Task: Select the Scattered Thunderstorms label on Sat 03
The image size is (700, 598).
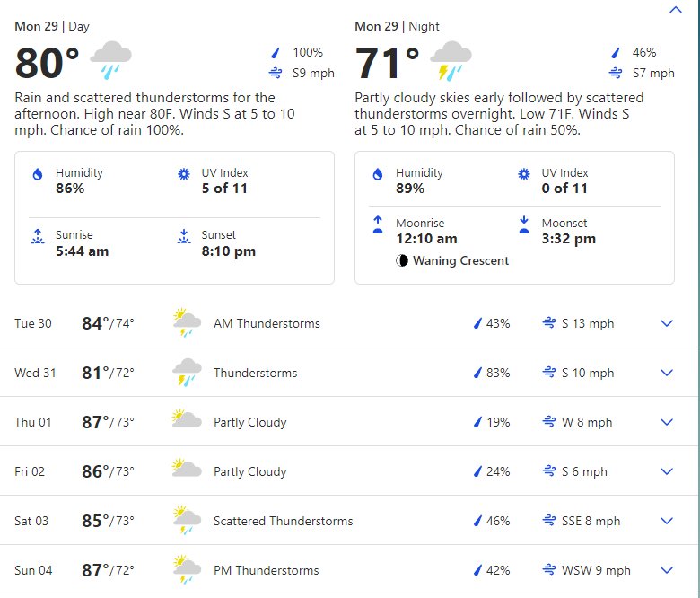Action: tap(283, 521)
